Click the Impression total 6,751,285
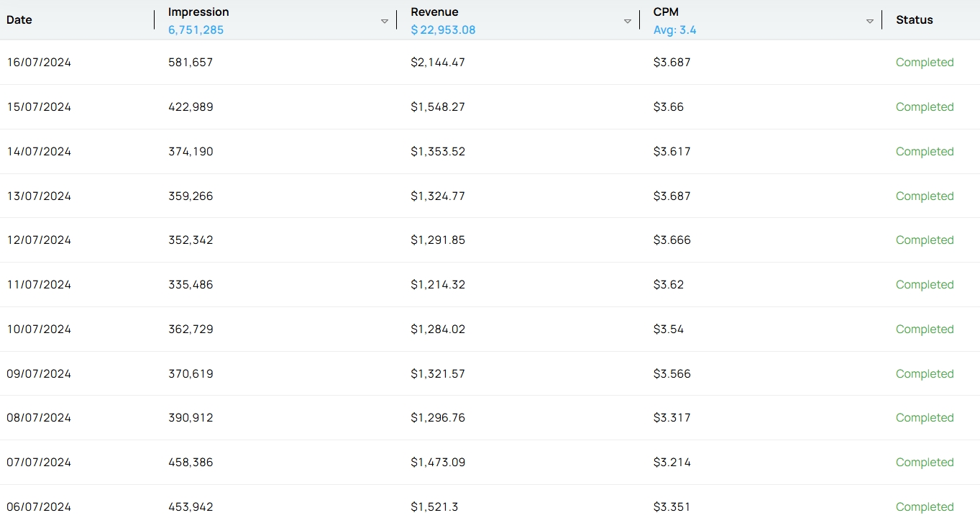 pyautogui.click(x=196, y=30)
